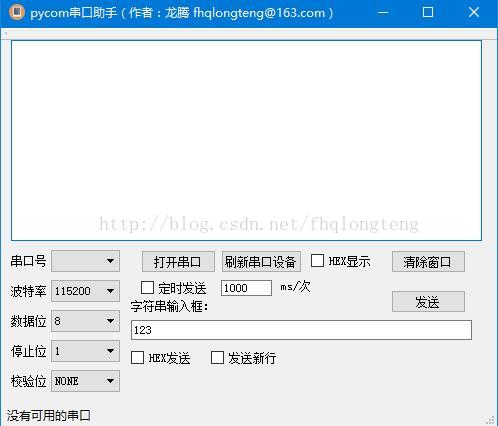Maximize the pycom window

pos(428,13)
